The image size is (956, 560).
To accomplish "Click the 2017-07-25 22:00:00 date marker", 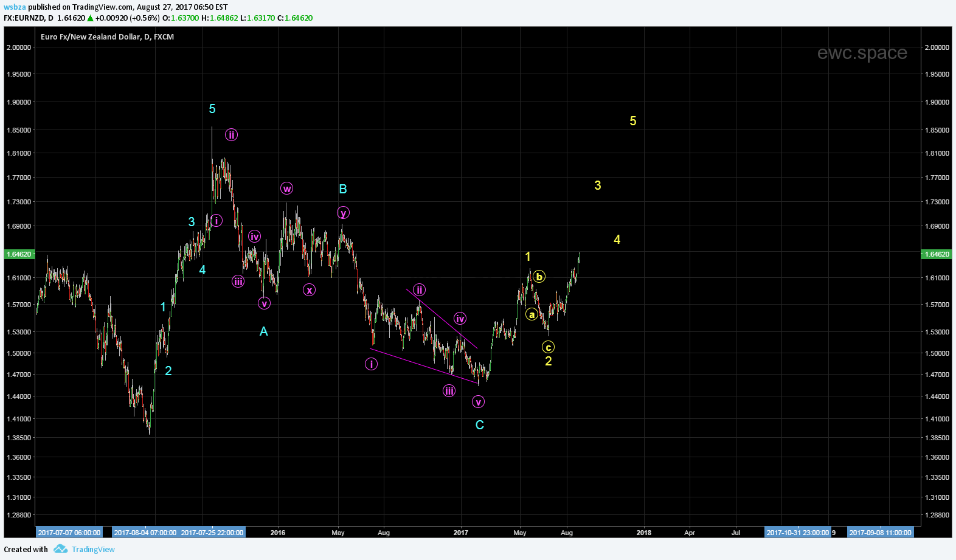I will 212,533.
